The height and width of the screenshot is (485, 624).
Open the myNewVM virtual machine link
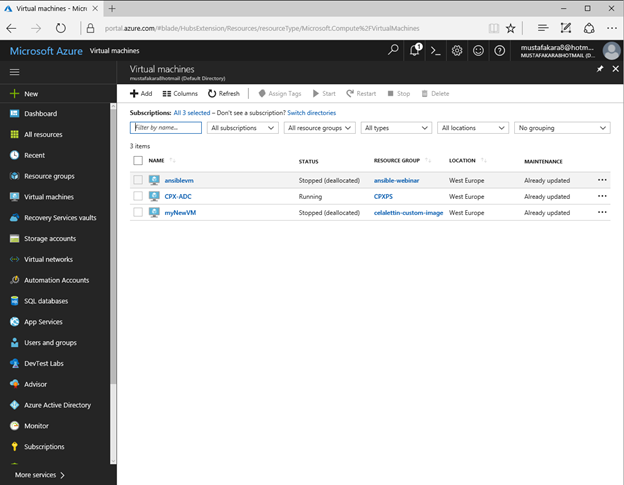pyautogui.click(x=180, y=212)
